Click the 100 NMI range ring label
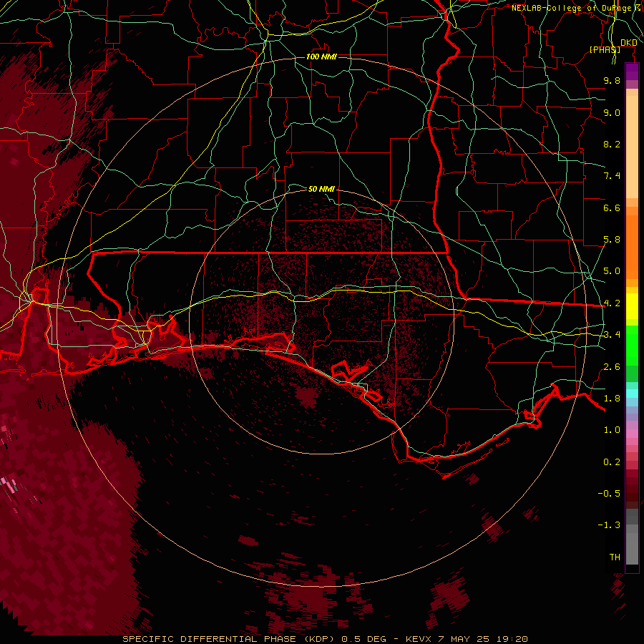This screenshot has height=644, width=644. coord(321,57)
